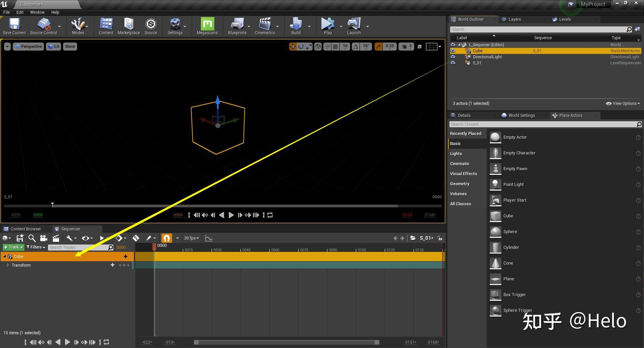Select the Build toolbar icon

(296, 26)
